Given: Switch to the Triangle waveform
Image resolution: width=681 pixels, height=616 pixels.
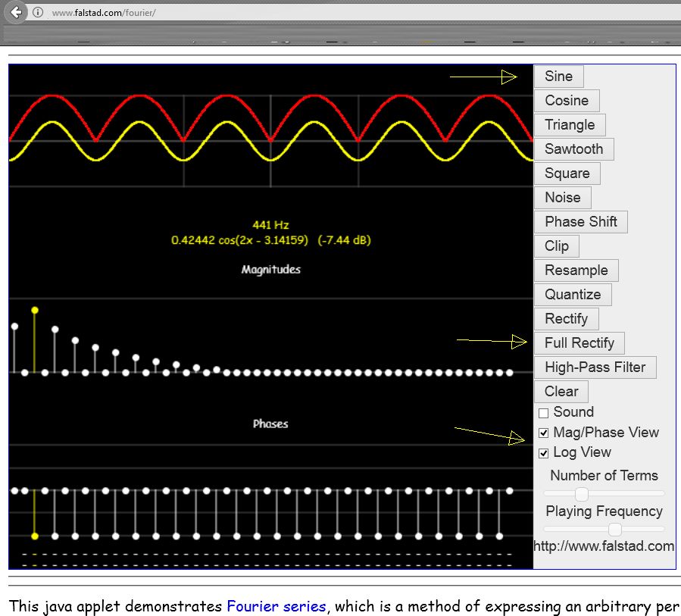Looking at the screenshot, I should click(x=569, y=124).
